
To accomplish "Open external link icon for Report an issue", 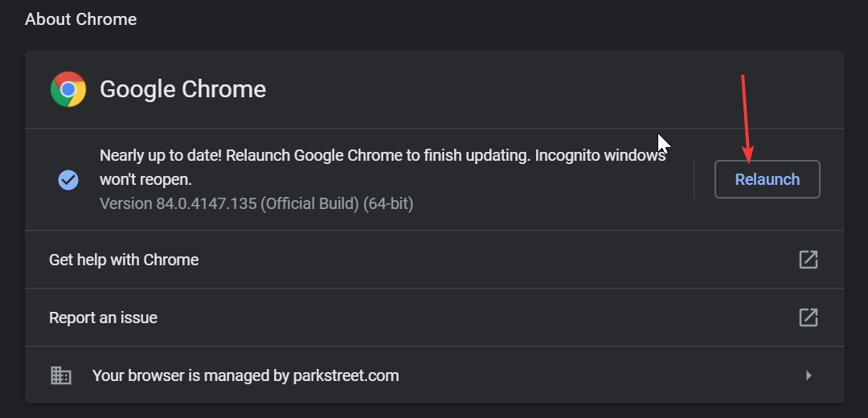I will tap(809, 318).
